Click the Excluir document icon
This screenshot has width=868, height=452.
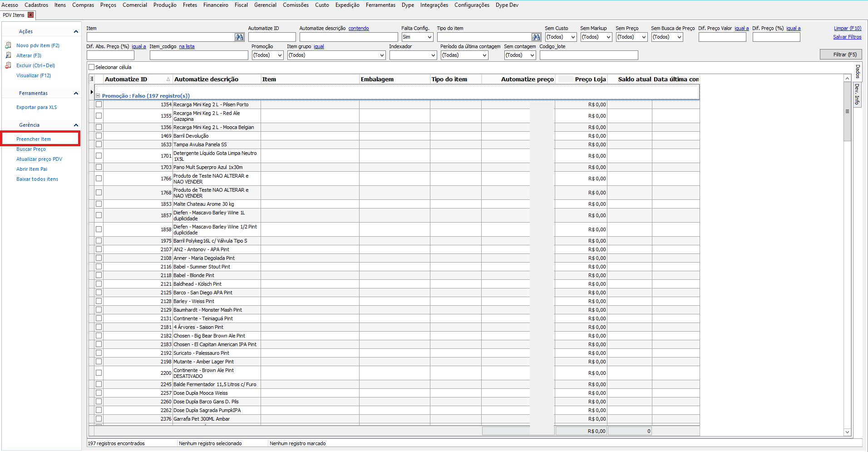coord(8,65)
